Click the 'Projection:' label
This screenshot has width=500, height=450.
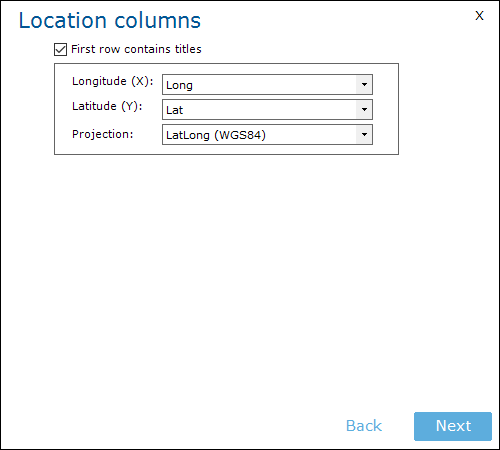tap(103, 134)
